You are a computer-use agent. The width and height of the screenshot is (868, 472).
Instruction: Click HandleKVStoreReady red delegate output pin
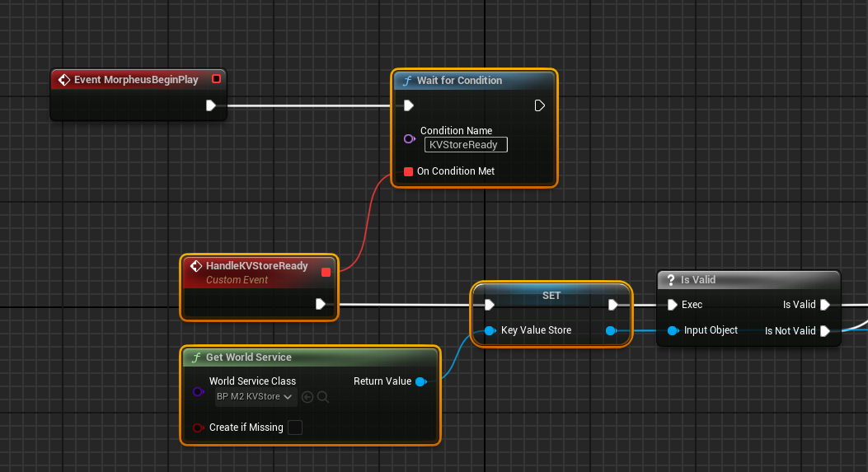[326, 272]
